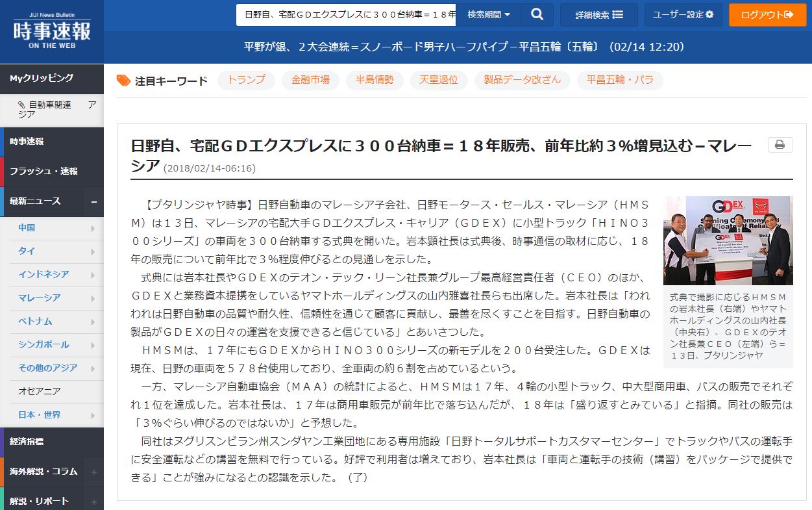Select the 金融市場 keyword tag
This screenshot has height=510, width=812.
(x=310, y=80)
